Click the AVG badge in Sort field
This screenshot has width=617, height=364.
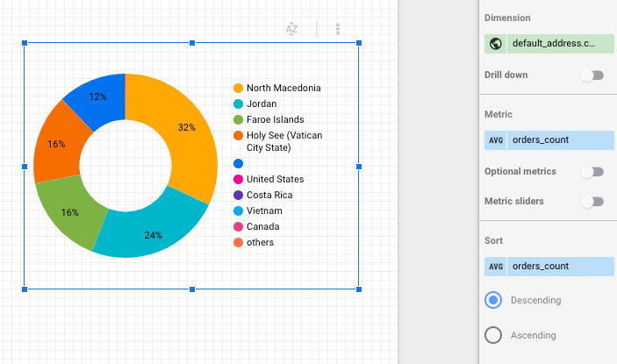point(495,267)
